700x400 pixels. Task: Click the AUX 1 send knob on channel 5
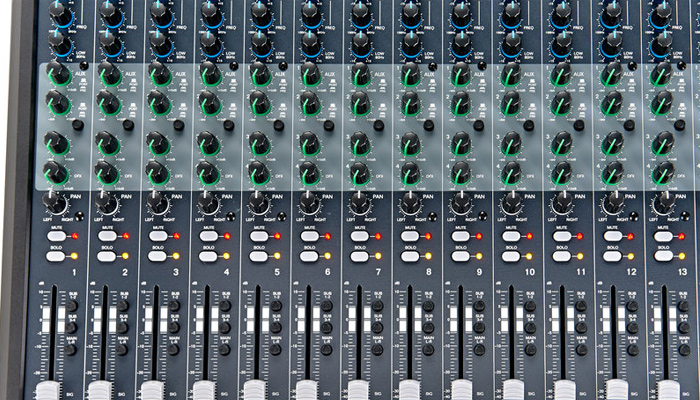(x=260, y=74)
